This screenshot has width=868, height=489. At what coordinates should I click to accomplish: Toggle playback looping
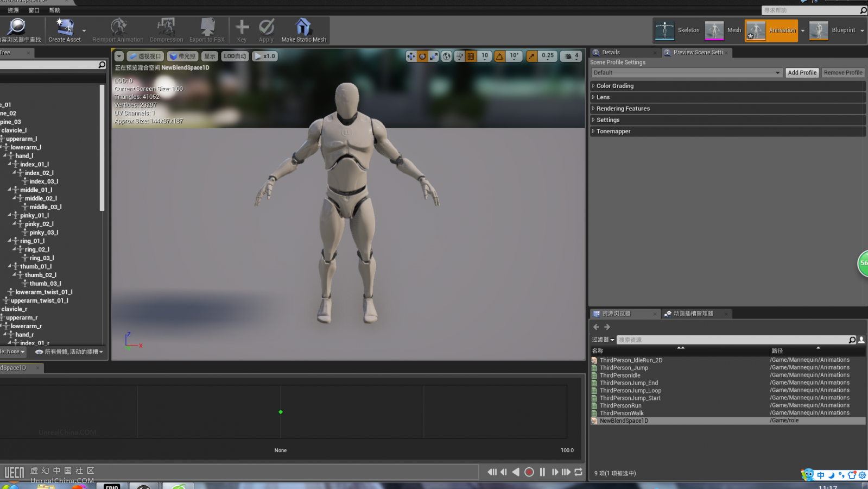579,472
